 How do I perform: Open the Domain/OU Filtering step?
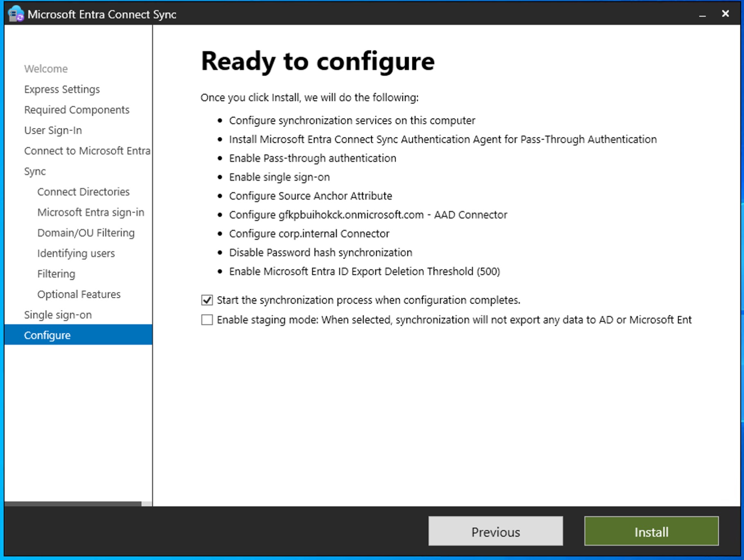86,233
